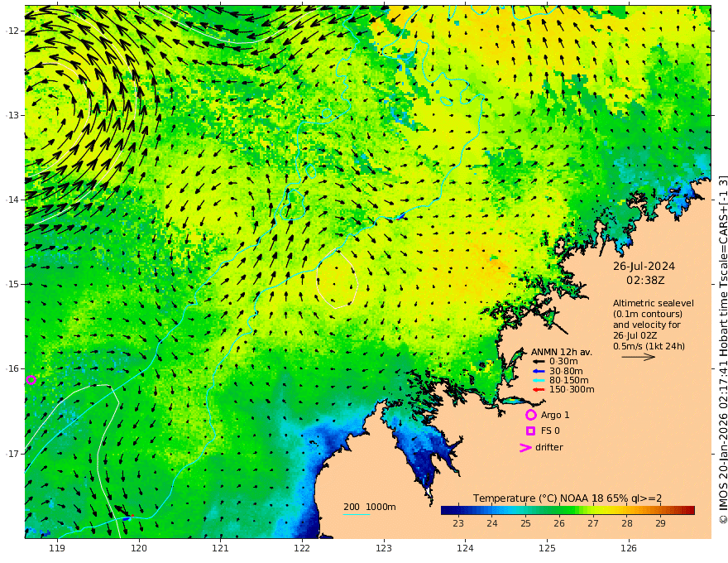
Task: Click the cyan 80-150m arrow legend icon
Action: pos(538,381)
